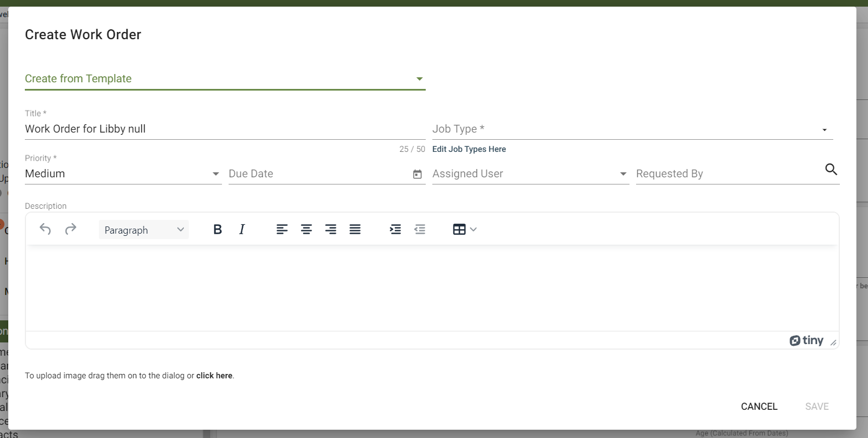Toggle italic formatting in description toolbar
This screenshot has height=438, width=868.
pos(242,229)
